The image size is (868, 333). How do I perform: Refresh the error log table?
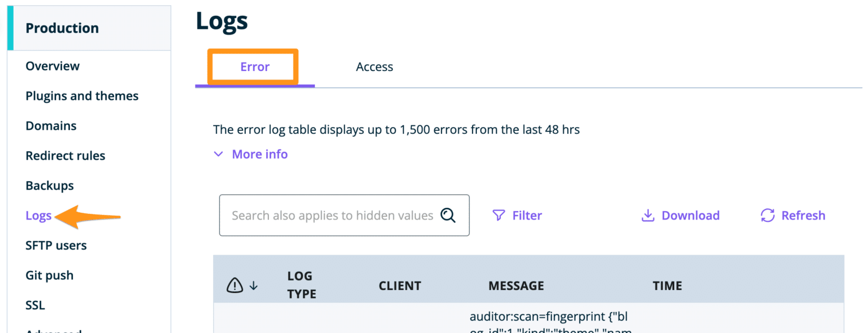[x=792, y=215]
